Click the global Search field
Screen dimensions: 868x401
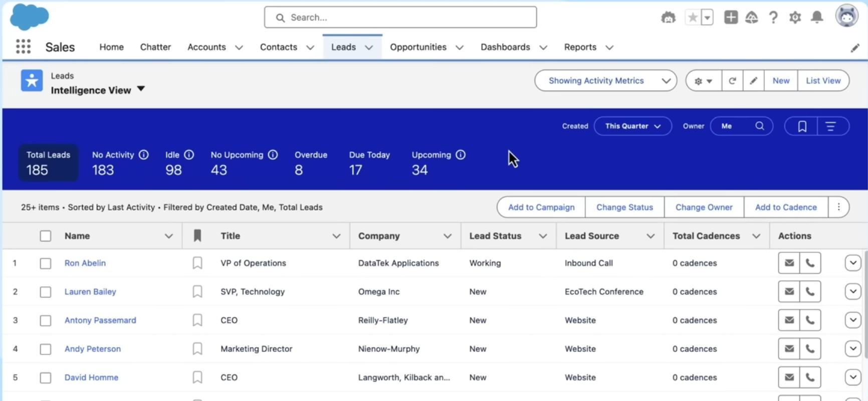point(400,18)
